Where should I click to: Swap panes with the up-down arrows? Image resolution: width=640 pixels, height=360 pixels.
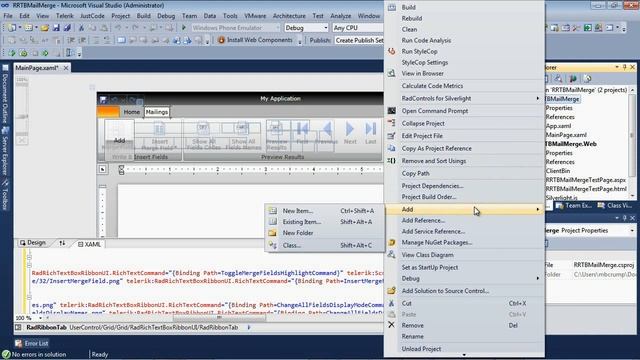(x=62, y=243)
